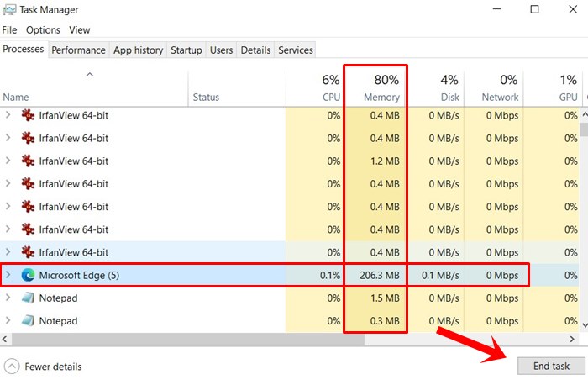Expand the Microsoft Edge (5) process group
Screen dimensions: 588x385
(x=8, y=275)
